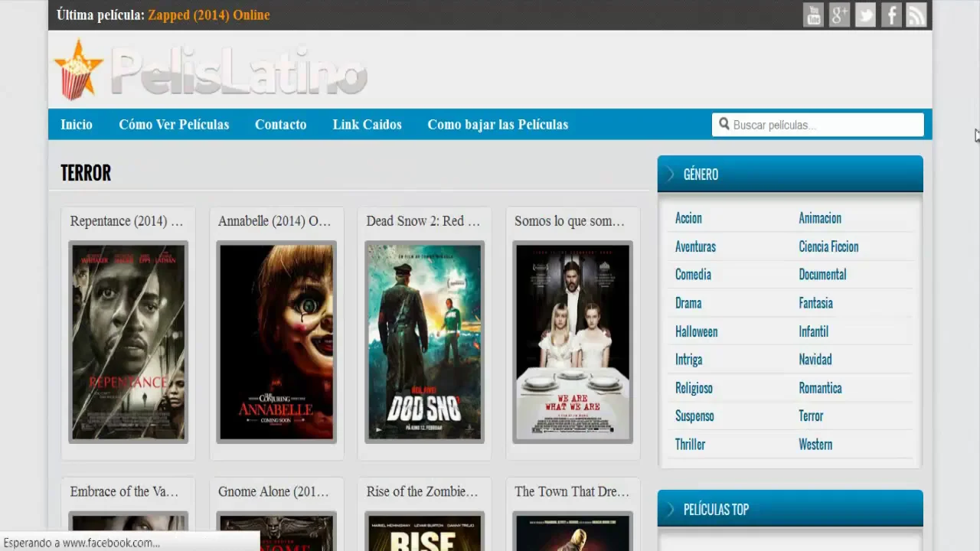Click the search magnifier icon
This screenshot has width=980, height=551.
724,124
